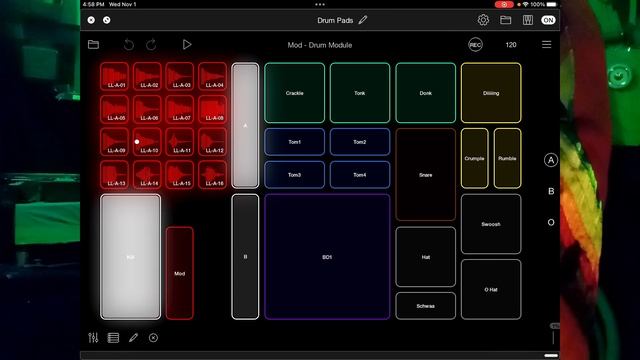Hit the Tonk pad
Screen dimensions: 640x360
point(360,93)
